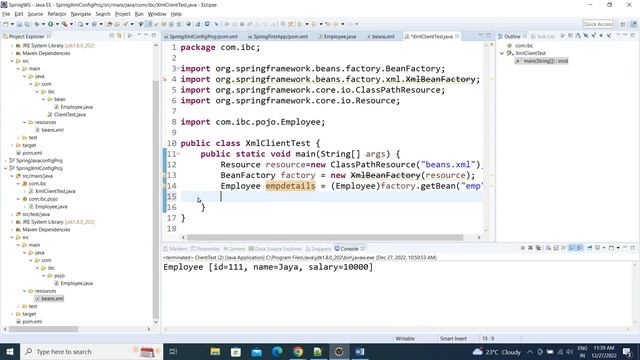Switch to the Task List tab
640x360 pixels.
point(543,36)
